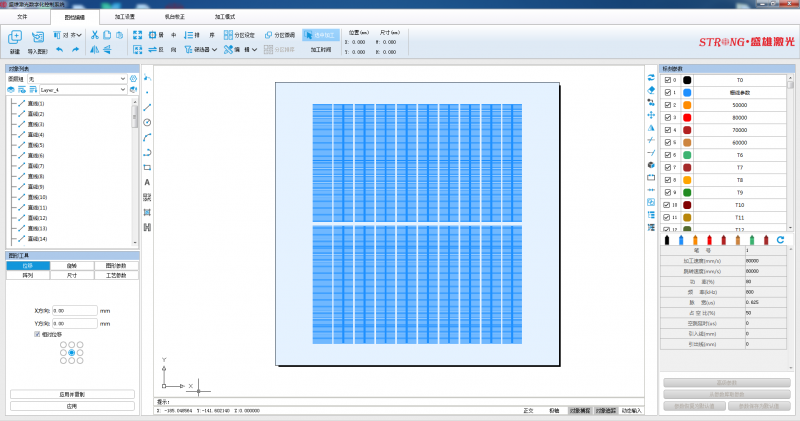Screen dimensions: 800x421
Task: Click the eraser icon in right toolbar
Action: (651, 89)
